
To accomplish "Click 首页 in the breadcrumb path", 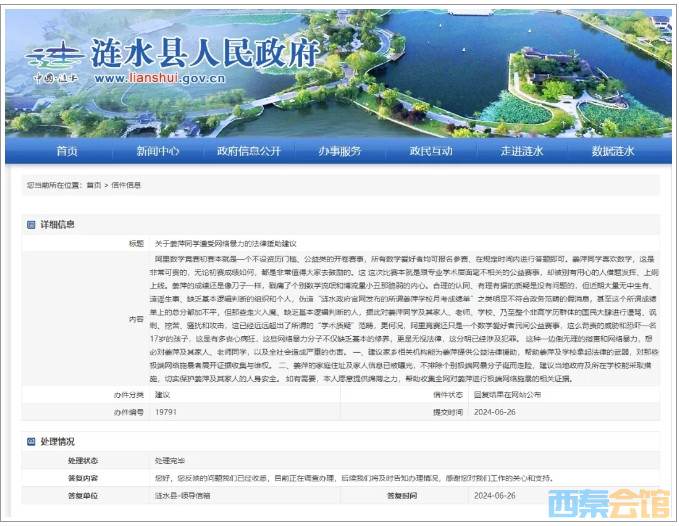I will 94,185.
